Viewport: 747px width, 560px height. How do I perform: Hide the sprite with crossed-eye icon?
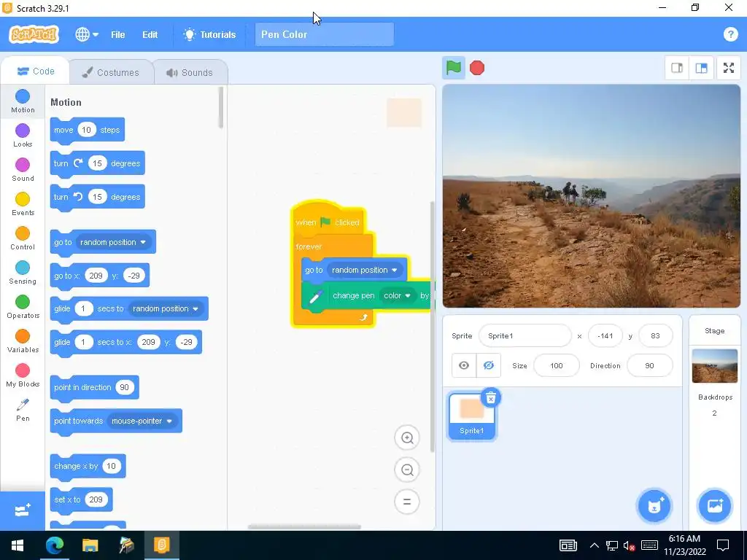[x=488, y=366]
